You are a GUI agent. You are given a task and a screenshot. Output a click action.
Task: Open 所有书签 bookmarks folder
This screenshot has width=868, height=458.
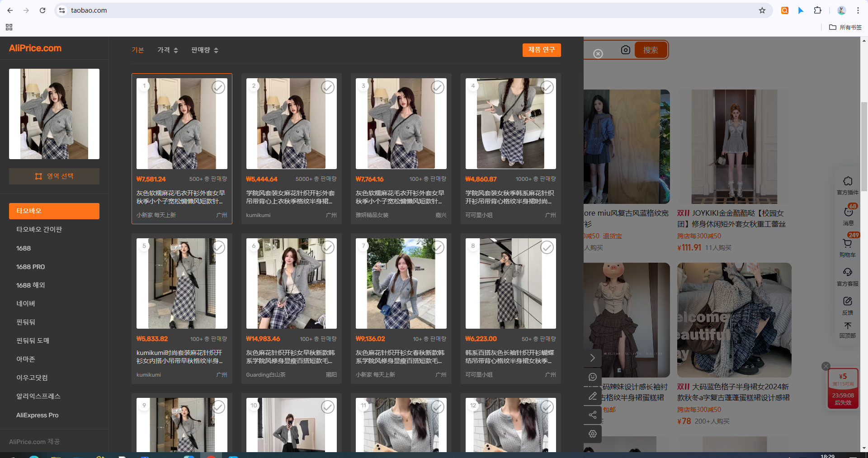click(845, 27)
